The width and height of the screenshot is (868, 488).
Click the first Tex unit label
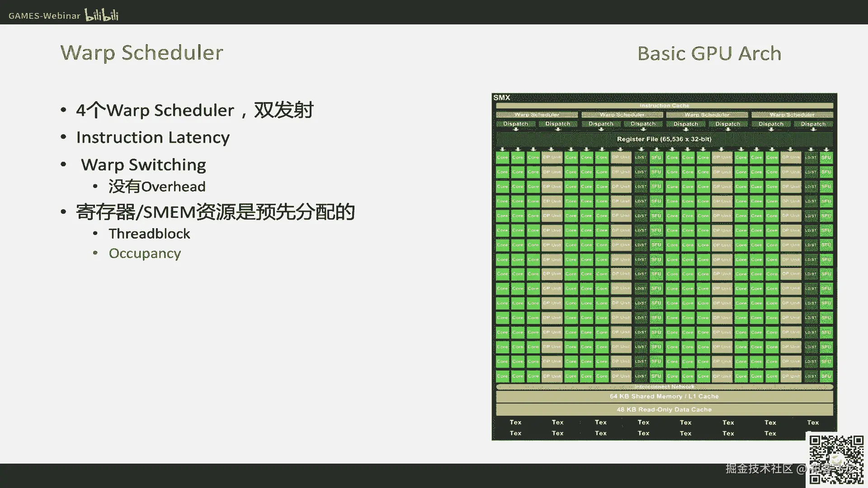[515, 422]
